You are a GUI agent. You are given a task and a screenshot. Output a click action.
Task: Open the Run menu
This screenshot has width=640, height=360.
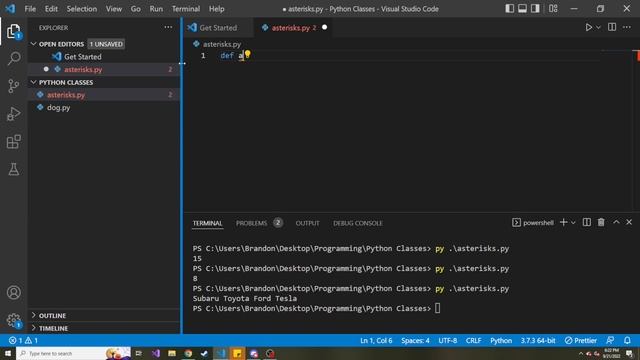click(x=156, y=9)
